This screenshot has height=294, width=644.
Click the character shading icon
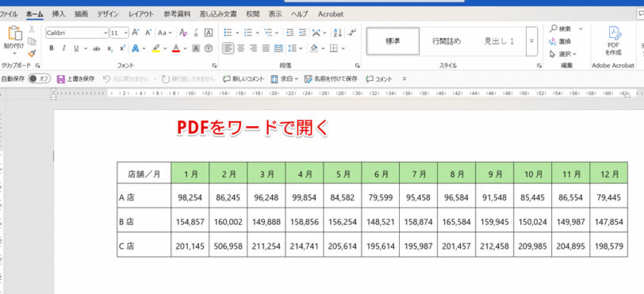tap(196, 48)
